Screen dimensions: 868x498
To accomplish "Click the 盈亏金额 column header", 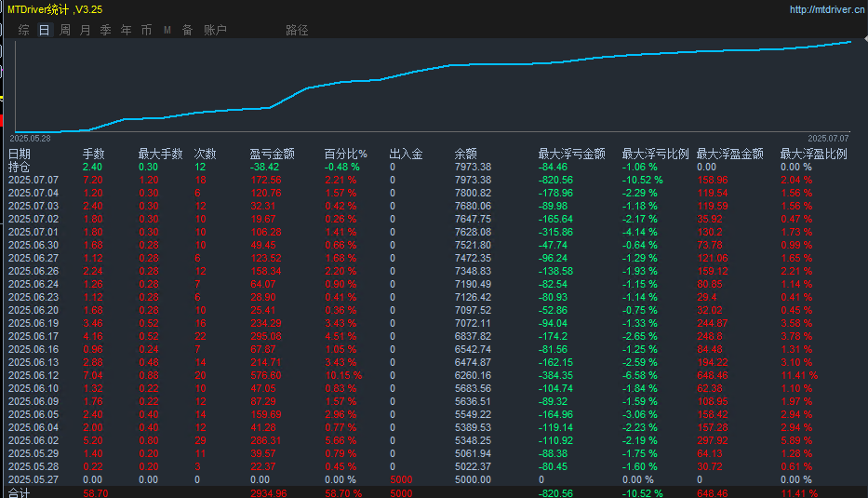I will (272, 154).
